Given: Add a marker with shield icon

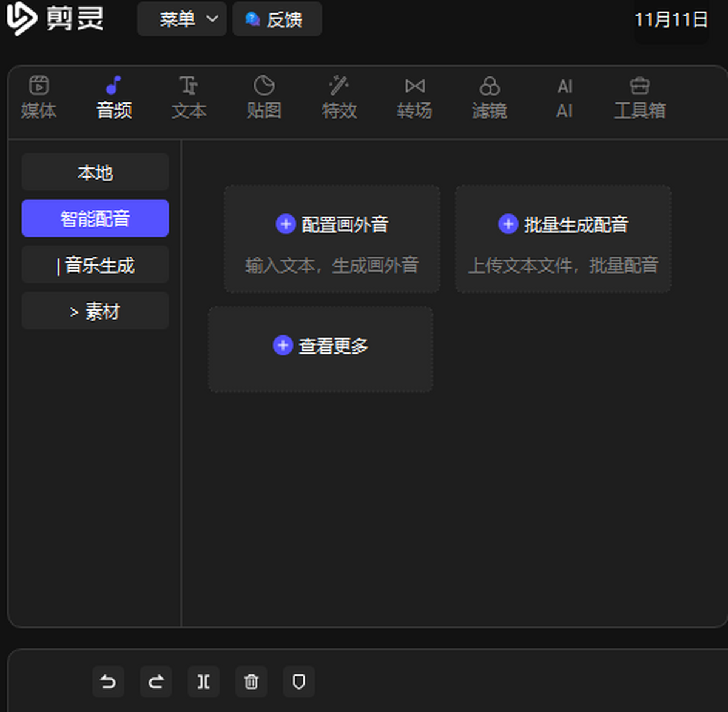Looking at the screenshot, I should [x=298, y=682].
